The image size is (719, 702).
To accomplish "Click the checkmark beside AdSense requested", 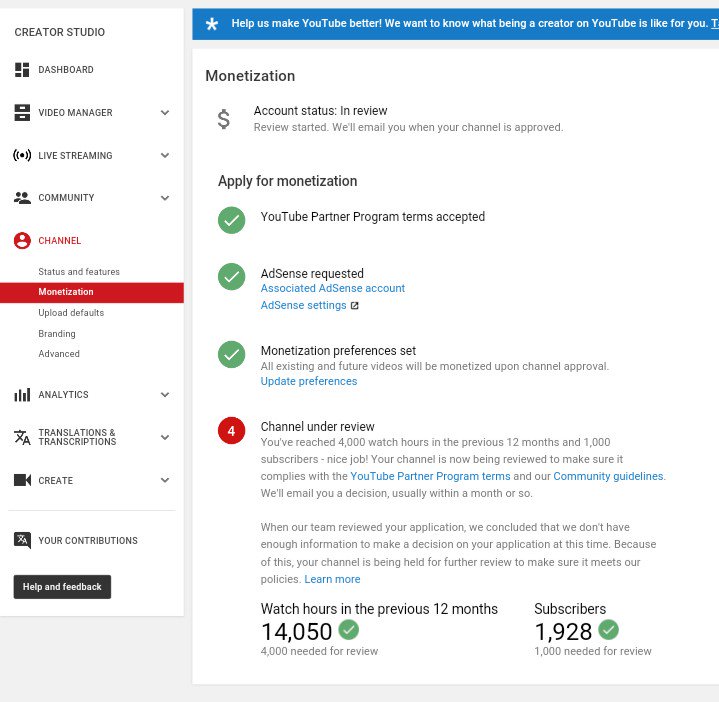I will [232, 276].
